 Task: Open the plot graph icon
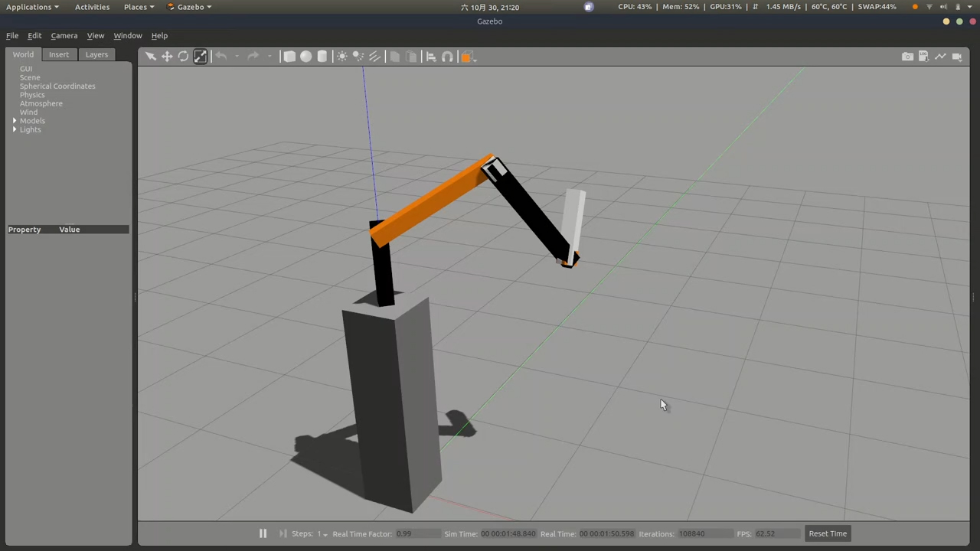pos(940,57)
